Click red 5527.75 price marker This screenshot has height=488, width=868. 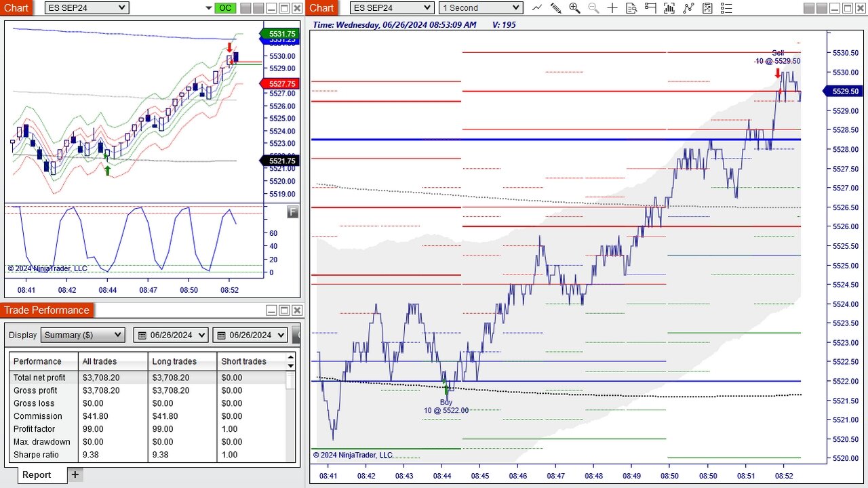279,84
